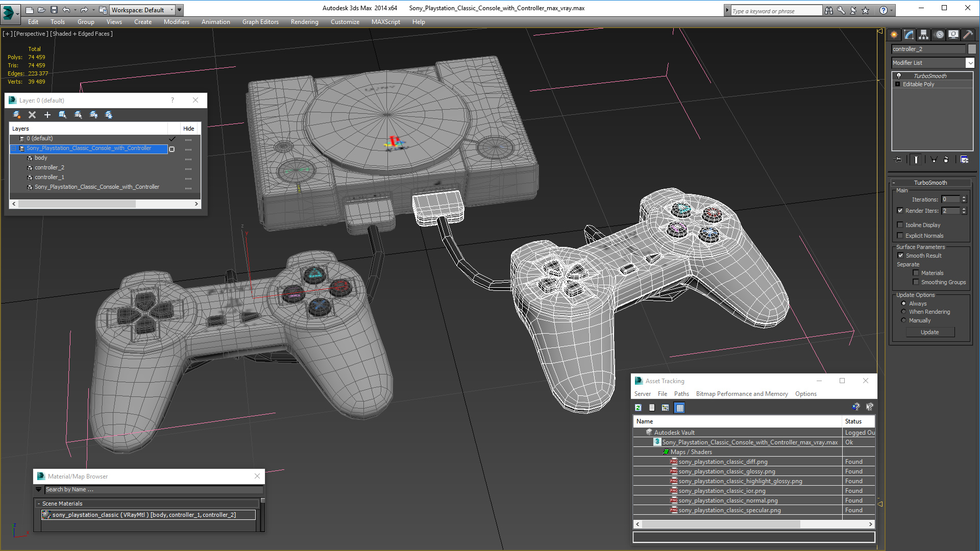The image size is (980, 551).
Task: Open the Modifiers menu
Action: coord(176,22)
